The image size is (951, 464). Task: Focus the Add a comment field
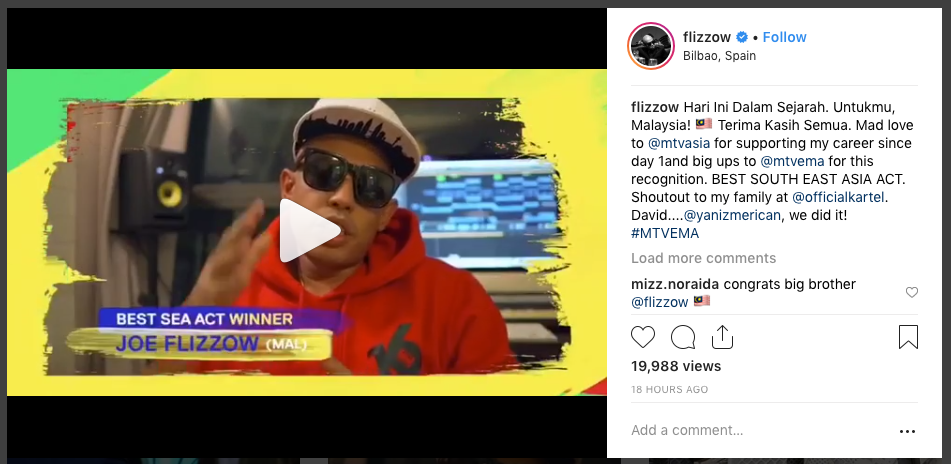point(758,431)
